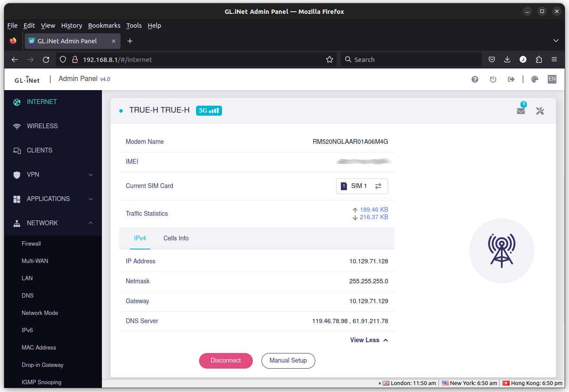Click the Hong Kong clock in status bar
This screenshot has width=569, height=392.
tap(532, 383)
